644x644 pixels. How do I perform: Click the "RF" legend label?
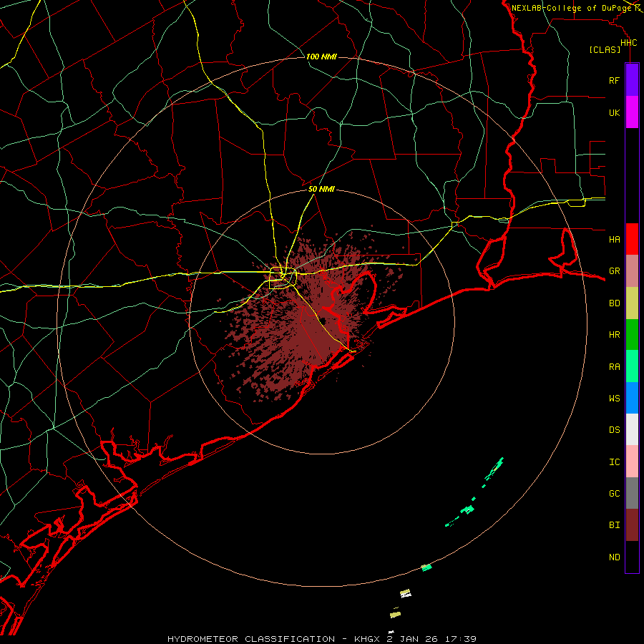pos(615,80)
